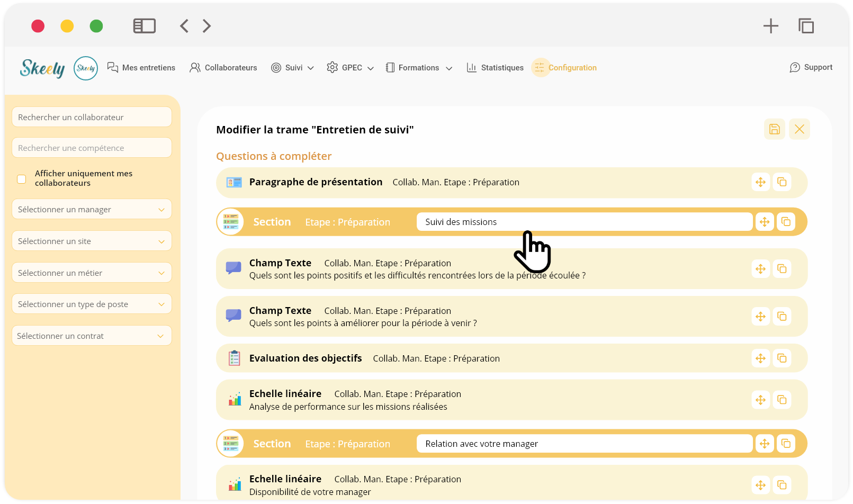Viewport: 853px width, 504px height.
Task: Open the Sélectionner un métier dropdown
Action: (92, 273)
